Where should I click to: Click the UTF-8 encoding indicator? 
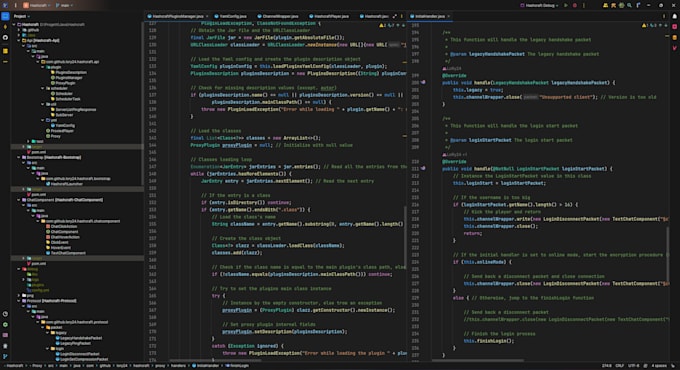click(634, 366)
